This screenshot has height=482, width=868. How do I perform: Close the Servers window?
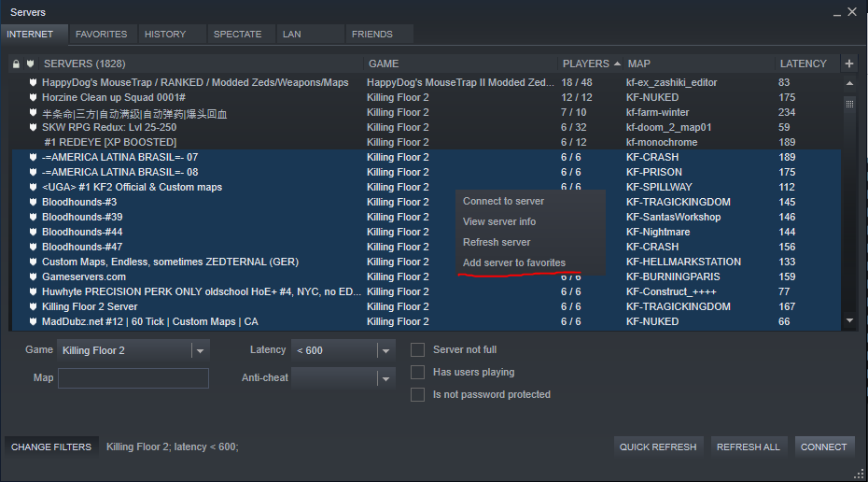(851, 12)
